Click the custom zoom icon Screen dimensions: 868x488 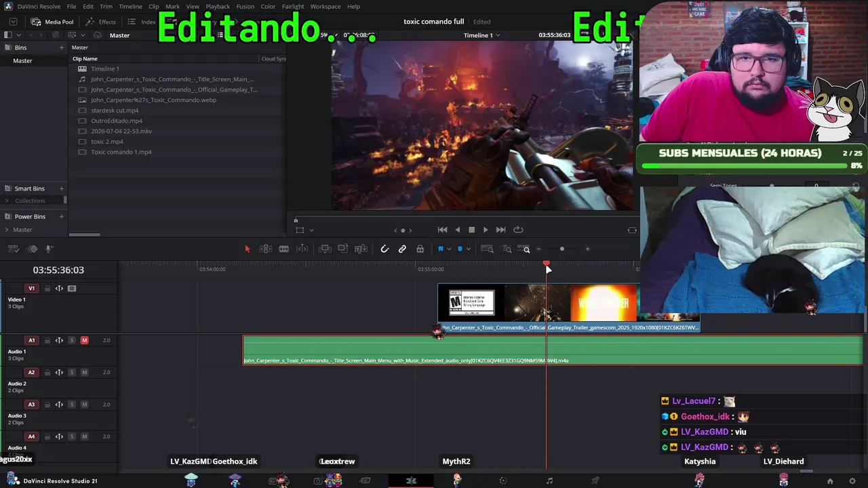524,249
